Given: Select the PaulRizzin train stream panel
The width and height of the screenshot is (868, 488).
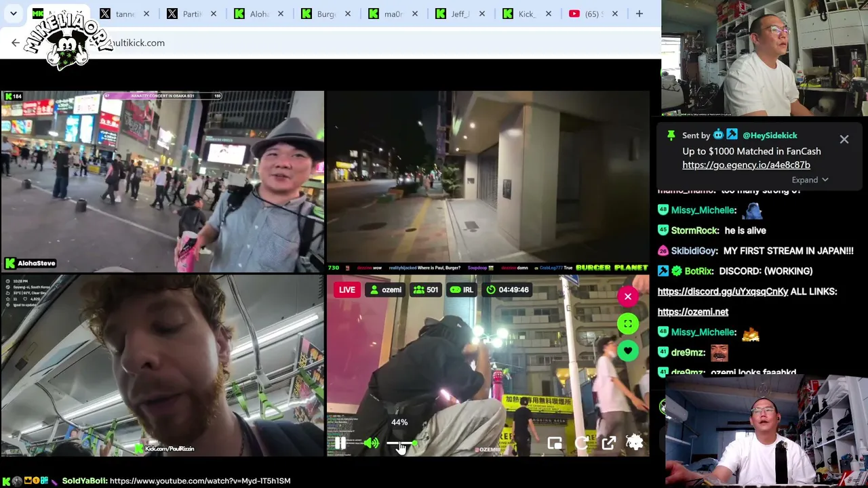Looking at the screenshot, I should pos(162,365).
